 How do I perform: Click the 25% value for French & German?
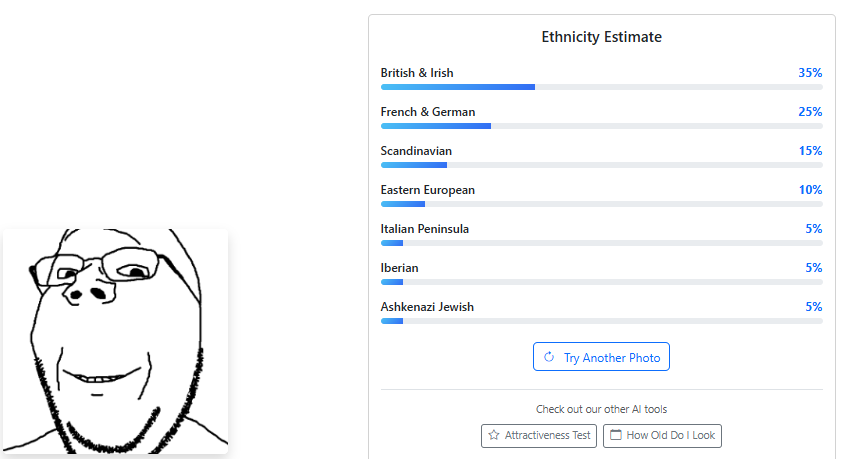tap(809, 112)
